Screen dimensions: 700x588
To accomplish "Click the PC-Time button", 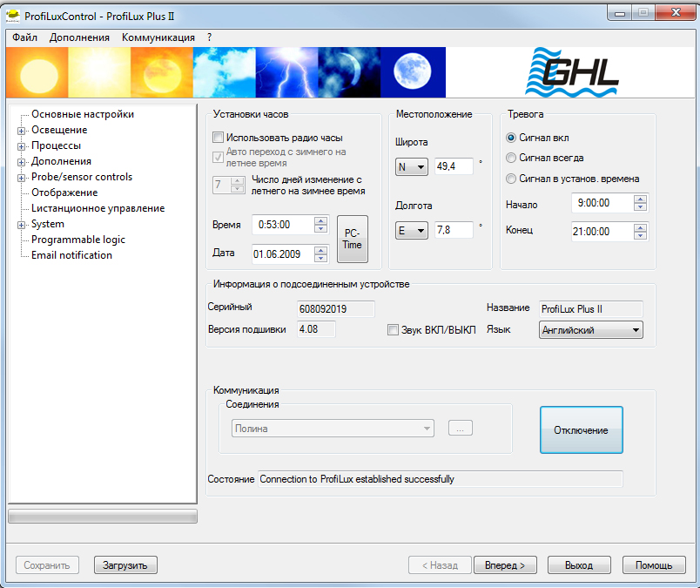I will 353,239.
